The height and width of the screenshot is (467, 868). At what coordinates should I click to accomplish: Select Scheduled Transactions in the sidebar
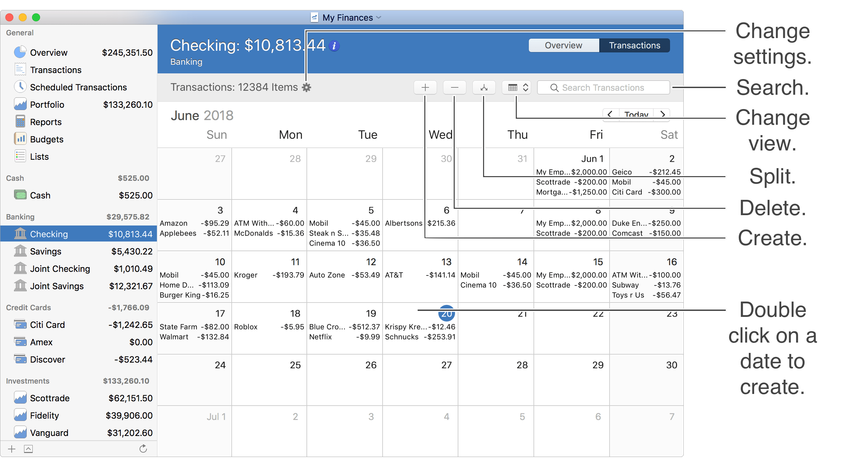click(x=78, y=87)
